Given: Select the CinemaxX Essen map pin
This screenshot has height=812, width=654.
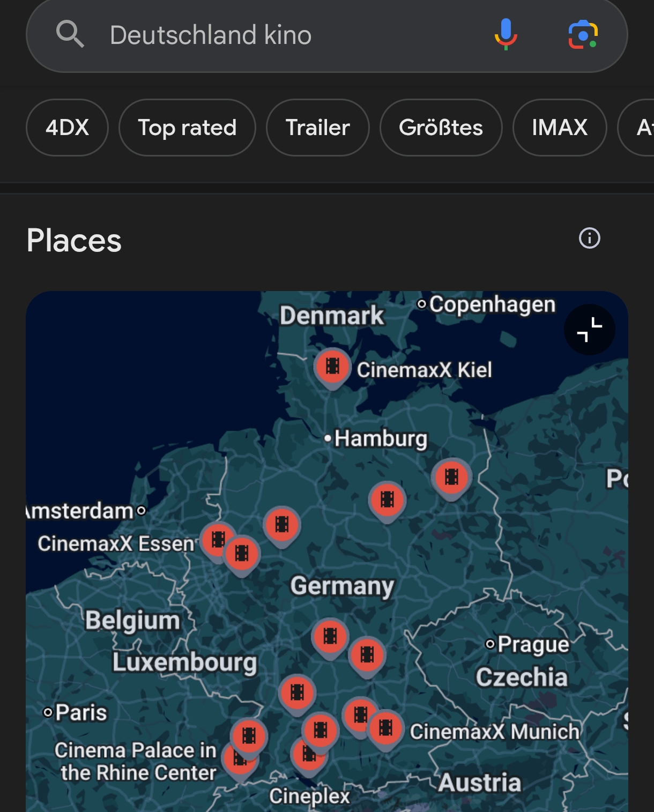Looking at the screenshot, I should [218, 541].
